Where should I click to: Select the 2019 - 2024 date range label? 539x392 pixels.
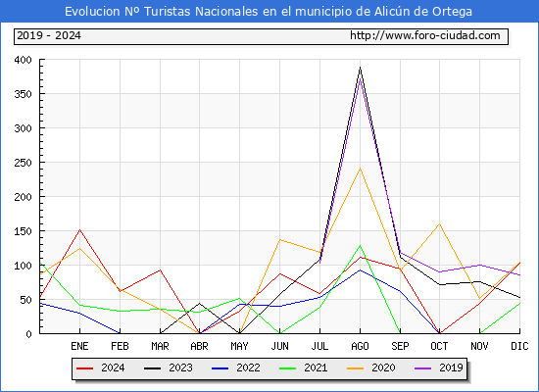pyautogui.click(x=49, y=35)
